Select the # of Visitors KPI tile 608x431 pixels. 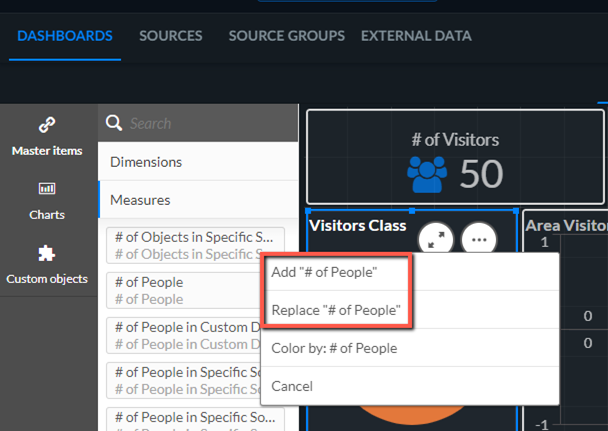point(455,157)
